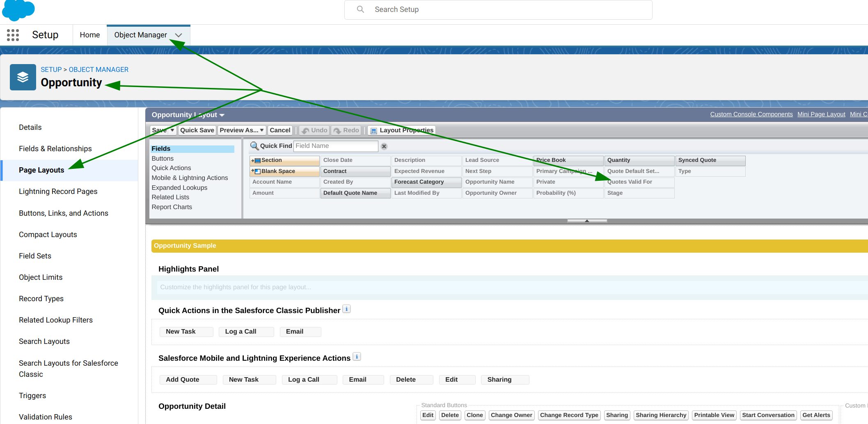Select Quick Actions palette category
868x424 pixels.
[x=171, y=168]
